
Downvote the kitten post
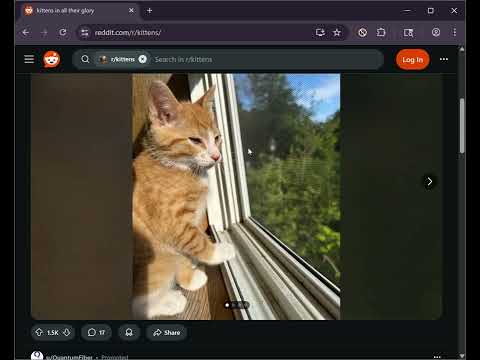point(67,332)
